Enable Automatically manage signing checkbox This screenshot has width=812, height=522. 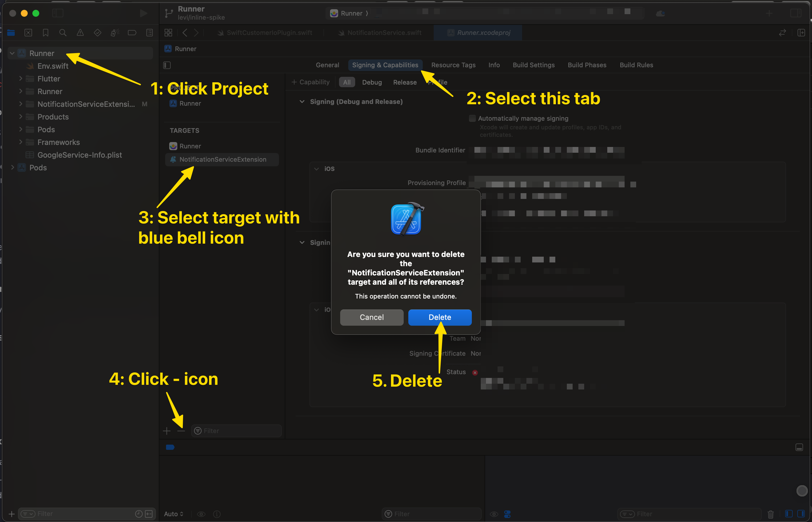coord(472,118)
